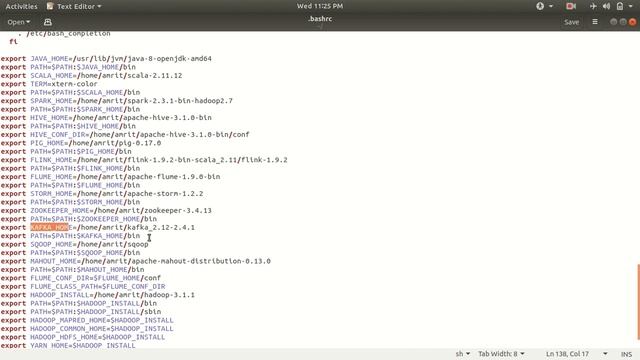
Task: Open the sh language selector dropdown
Action: coord(462,354)
